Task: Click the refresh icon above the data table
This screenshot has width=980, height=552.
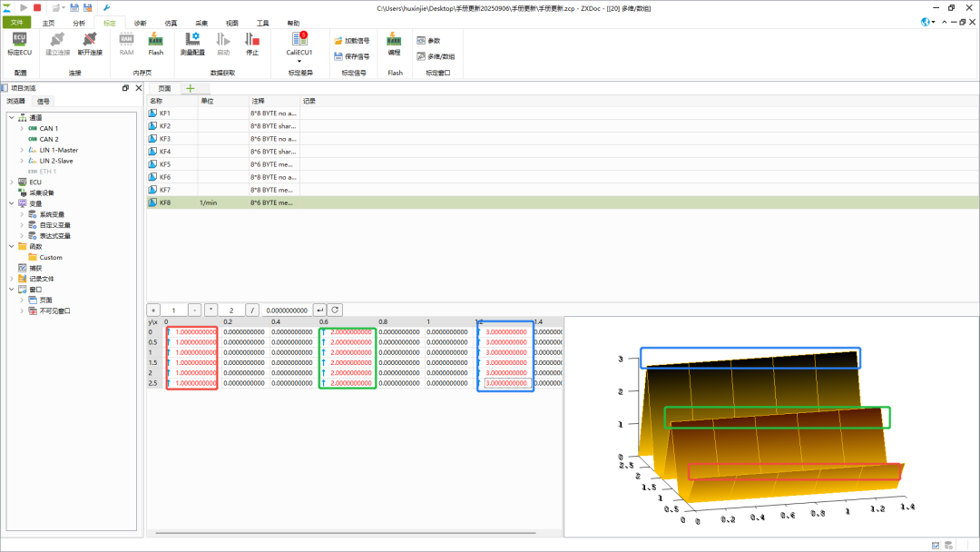Action: pyautogui.click(x=335, y=310)
